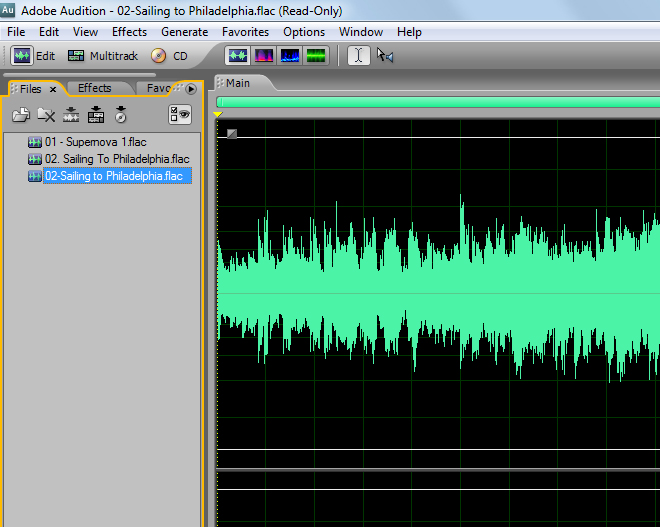Open the Favorites menu

[245, 32]
